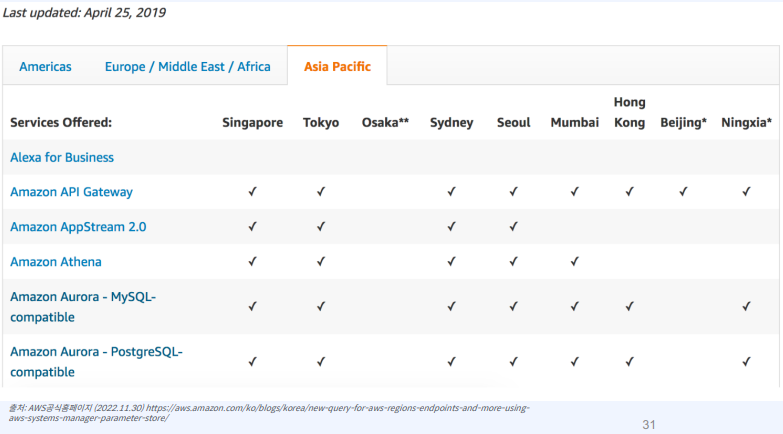Open Amazon Aurora MySQL-compatible link

coord(83,307)
